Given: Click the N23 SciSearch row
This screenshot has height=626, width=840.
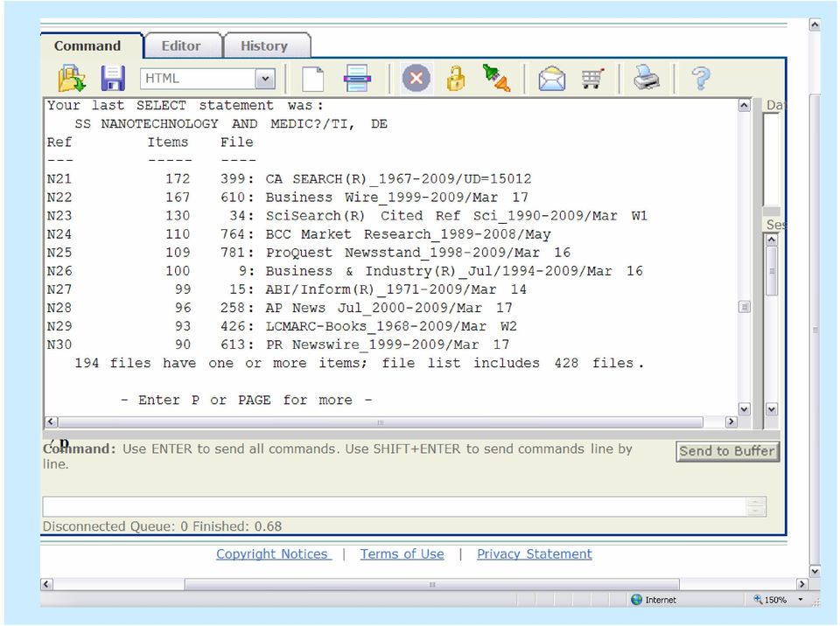Looking at the screenshot, I should pyautogui.click(x=347, y=216).
